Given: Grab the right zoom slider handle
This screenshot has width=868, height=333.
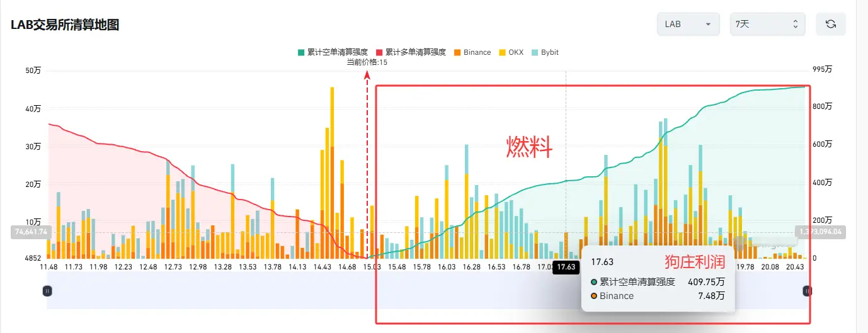Looking at the screenshot, I should [x=807, y=291].
